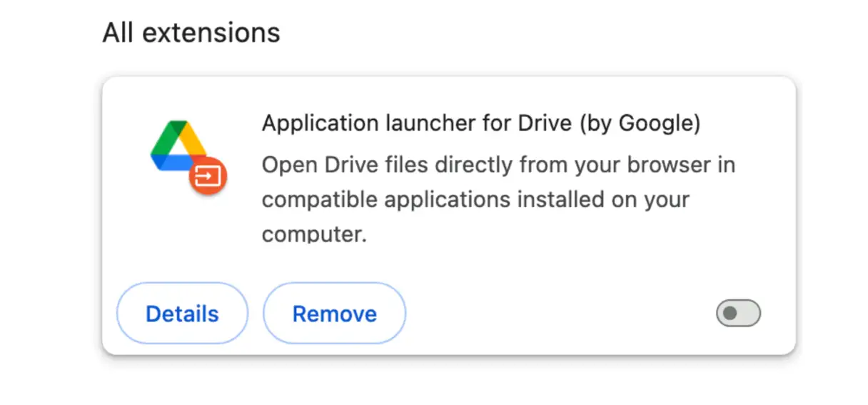Click the word "Remove" on the outlined button

click(x=334, y=314)
